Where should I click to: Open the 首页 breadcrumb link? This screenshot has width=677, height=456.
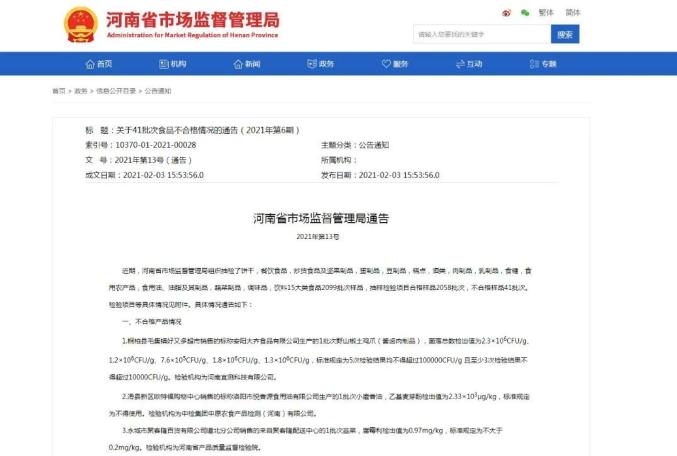pyautogui.click(x=59, y=91)
